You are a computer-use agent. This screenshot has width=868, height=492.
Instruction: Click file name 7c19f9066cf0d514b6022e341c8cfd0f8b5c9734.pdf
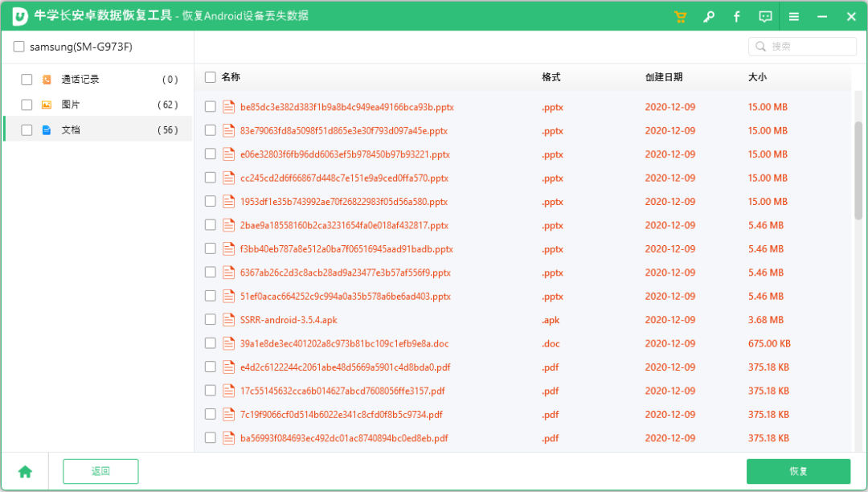pos(341,415)
